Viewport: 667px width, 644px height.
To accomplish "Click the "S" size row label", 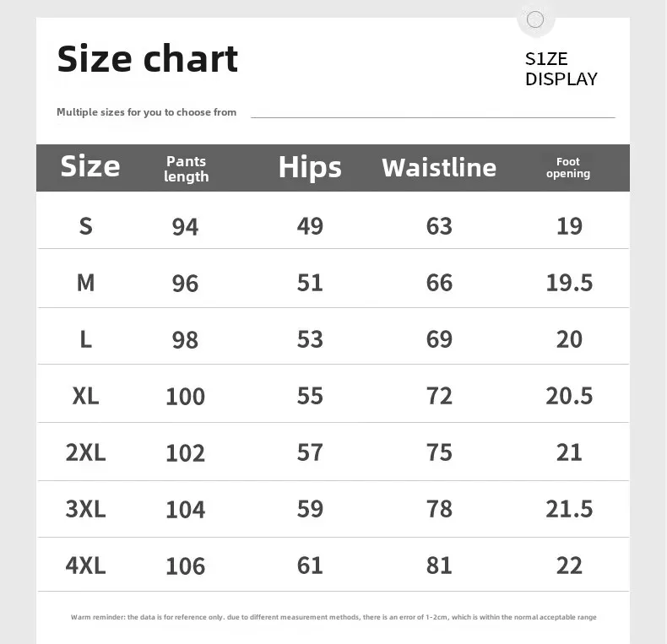I will 85,225.
